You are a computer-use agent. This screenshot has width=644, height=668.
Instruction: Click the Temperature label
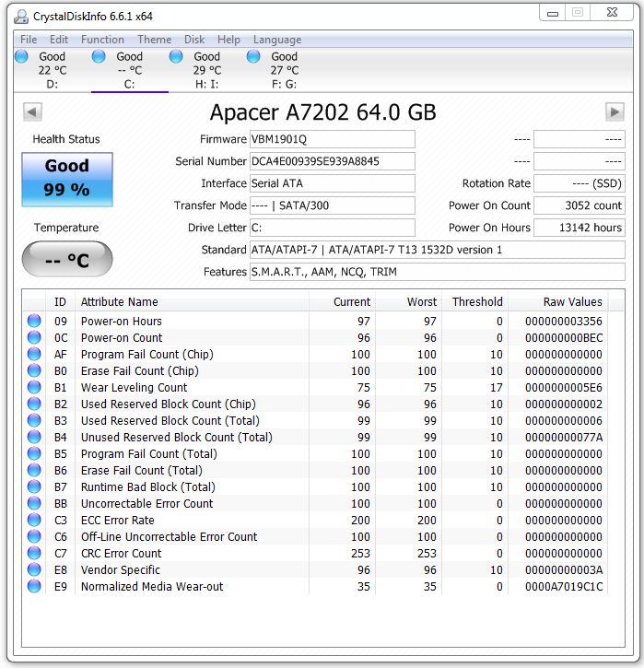coord(66,228)
